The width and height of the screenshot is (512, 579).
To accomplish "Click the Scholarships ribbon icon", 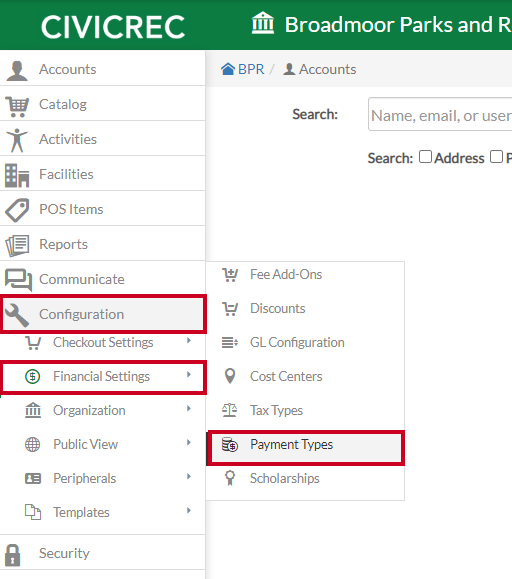I will point(230,478).
